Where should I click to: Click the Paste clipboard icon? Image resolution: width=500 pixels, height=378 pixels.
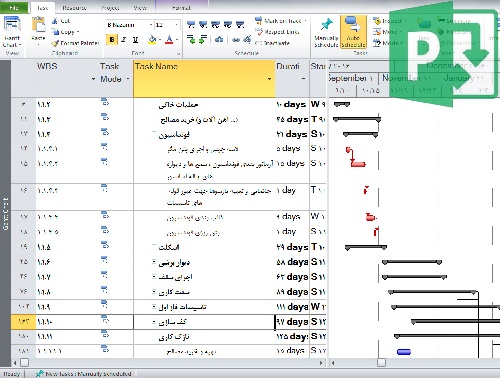(38, 25)
